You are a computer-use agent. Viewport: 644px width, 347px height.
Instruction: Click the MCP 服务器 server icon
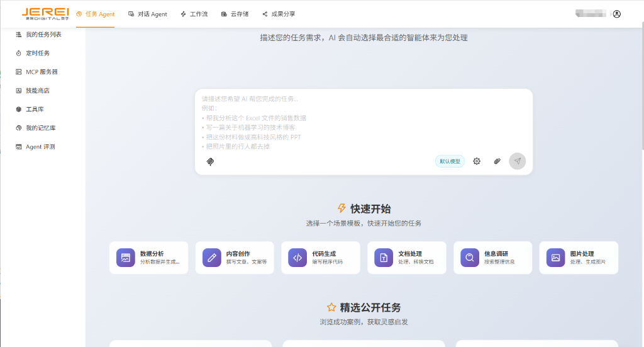[x=18, y=72]
